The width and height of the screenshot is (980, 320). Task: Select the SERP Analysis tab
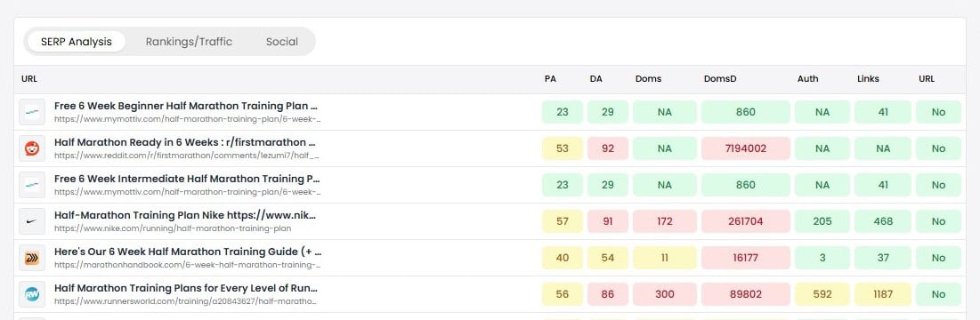pos(77,42)
